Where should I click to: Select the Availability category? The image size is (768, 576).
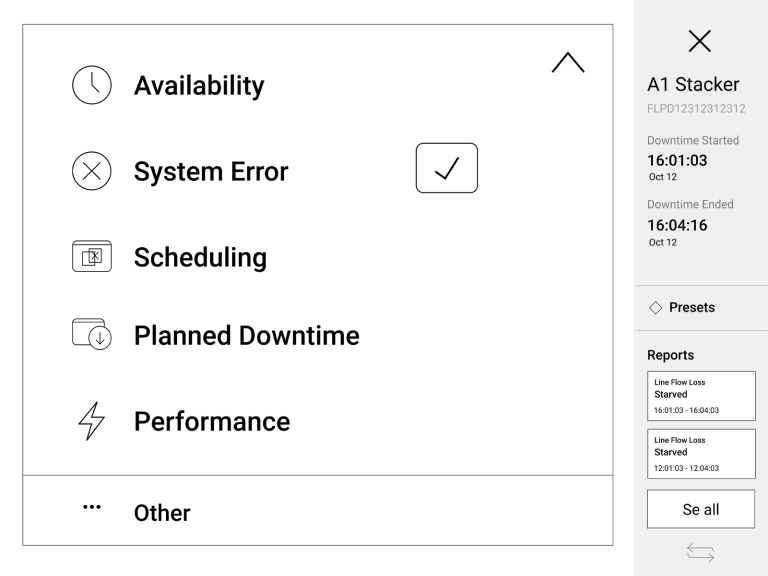(x=199, y=86)
